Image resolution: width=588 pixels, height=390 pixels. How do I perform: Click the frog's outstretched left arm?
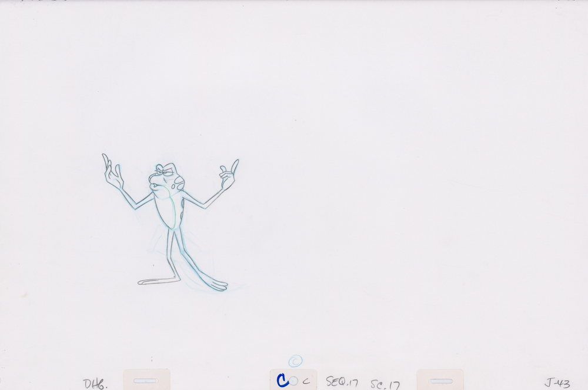click(x=138, y=198)
